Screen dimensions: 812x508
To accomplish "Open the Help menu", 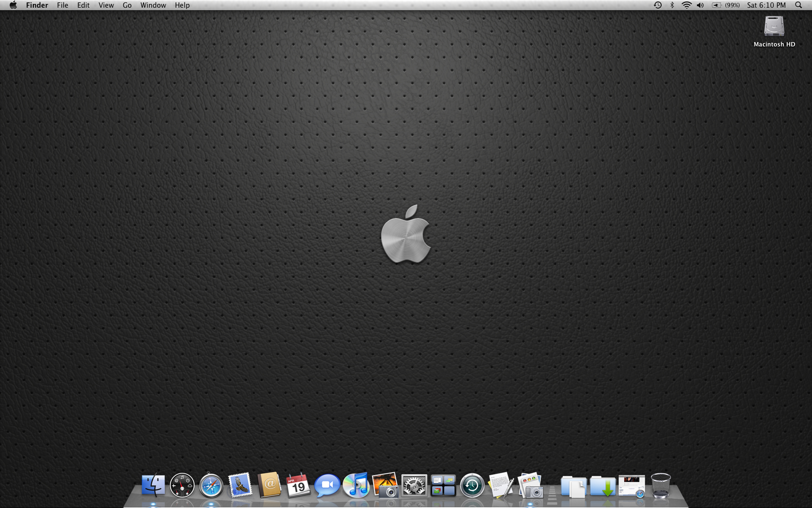I will tap(182, 5).
